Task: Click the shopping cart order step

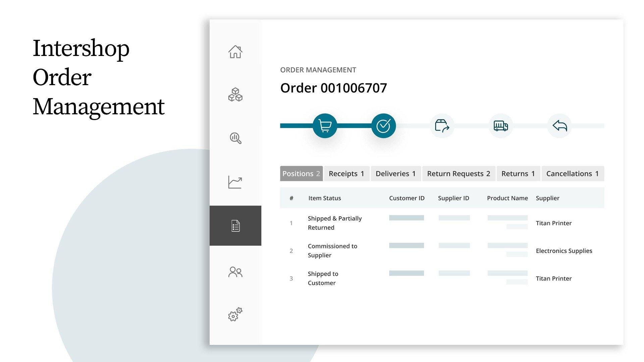Action: click(325, 126)
